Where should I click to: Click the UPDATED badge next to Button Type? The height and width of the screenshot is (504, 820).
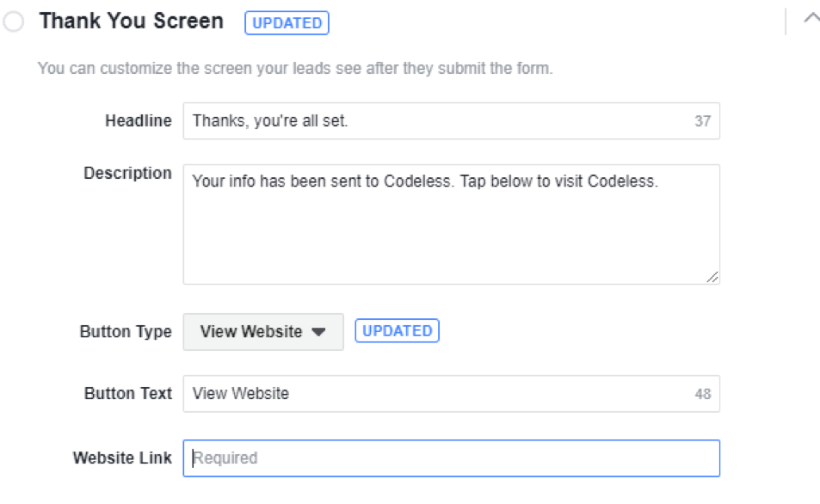tap(397, 331)
